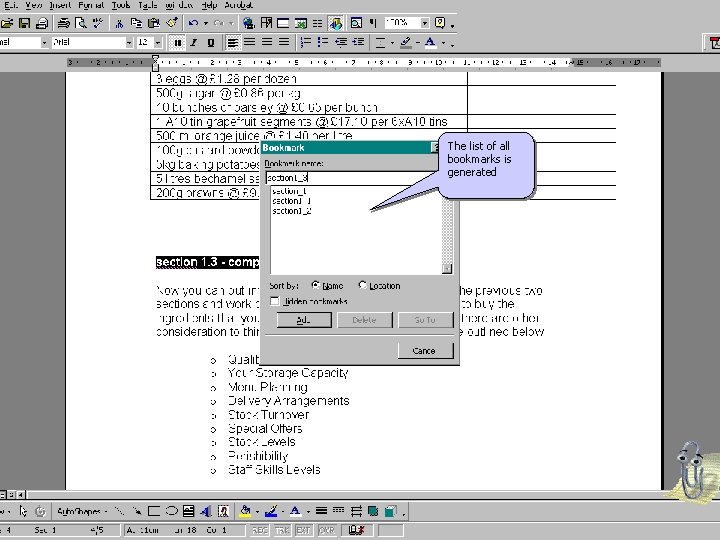Select the Rectangle drawing tool
This screenshot has width=720, height=540.
click(x=154, y=511)
